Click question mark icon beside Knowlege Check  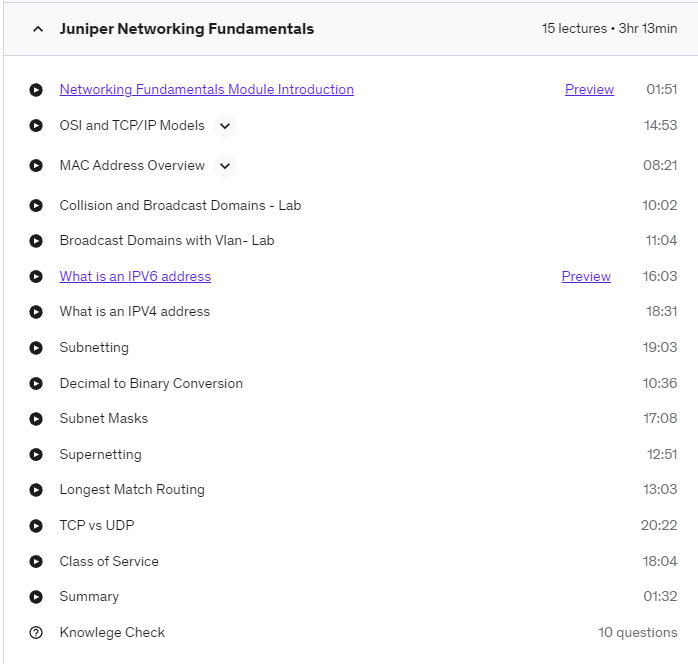point(36,632)
